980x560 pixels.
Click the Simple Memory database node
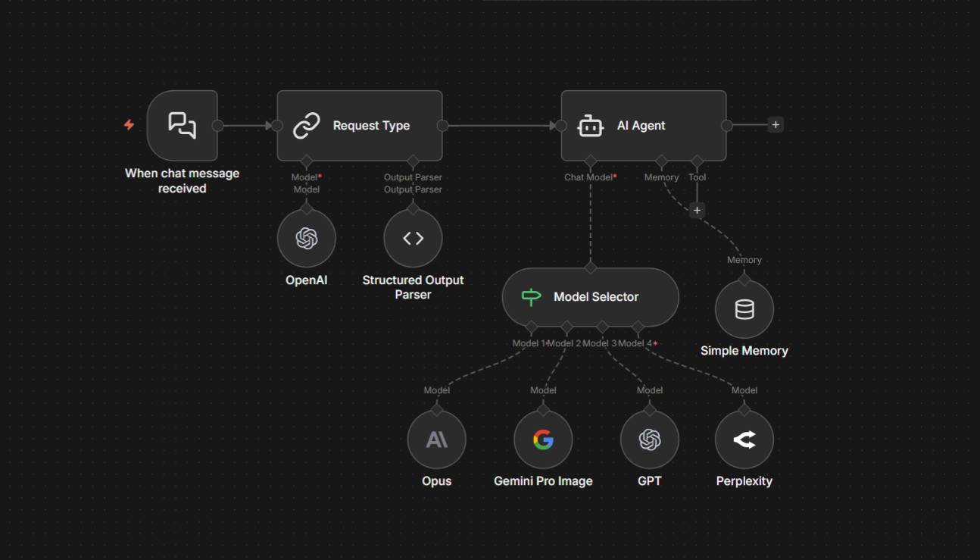tap(744, 310)
